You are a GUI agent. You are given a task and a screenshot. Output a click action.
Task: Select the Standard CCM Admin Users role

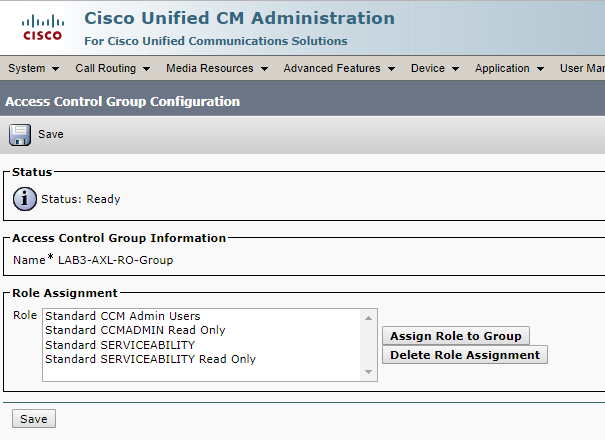click(123, 316)
